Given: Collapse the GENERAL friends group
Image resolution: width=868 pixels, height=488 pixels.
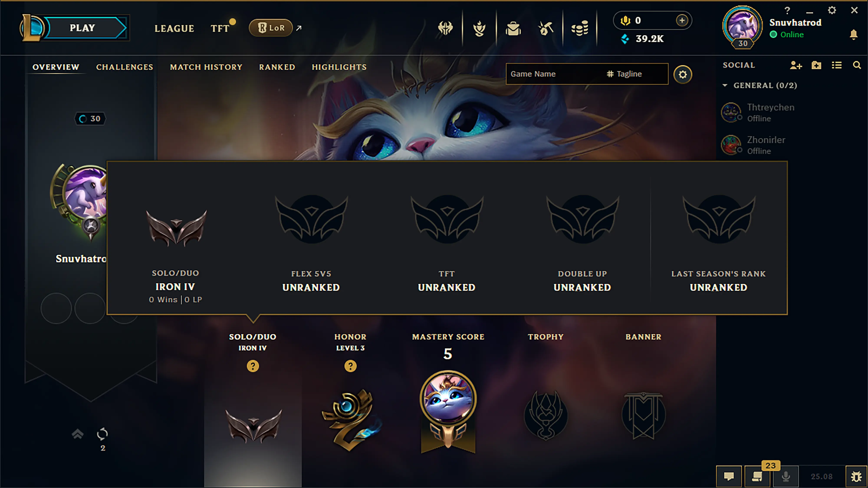Looking at the screenshot, I should click(x=725, y=85).
